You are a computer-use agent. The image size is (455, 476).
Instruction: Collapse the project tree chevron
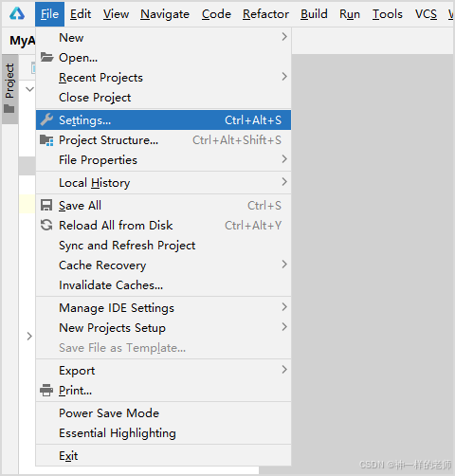29,89
